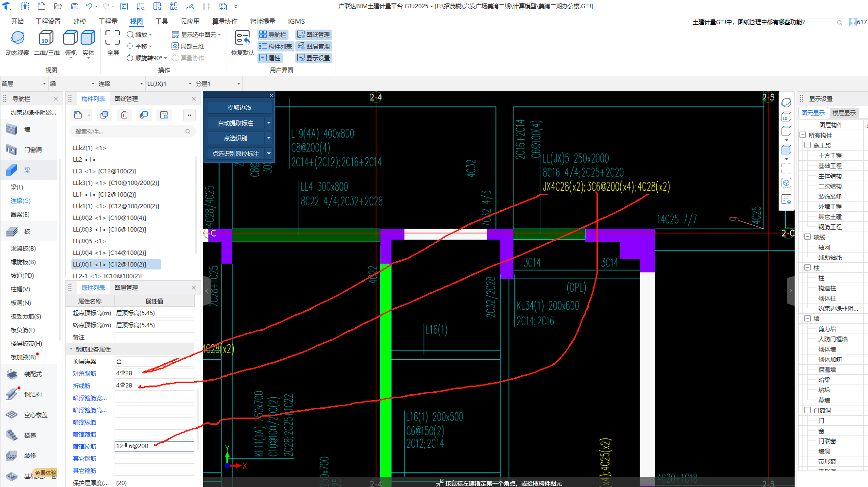The height and width of the screenshot is (487, 868).
Task: Click the save icon in quick access toolbar
Action: point(75,6)
